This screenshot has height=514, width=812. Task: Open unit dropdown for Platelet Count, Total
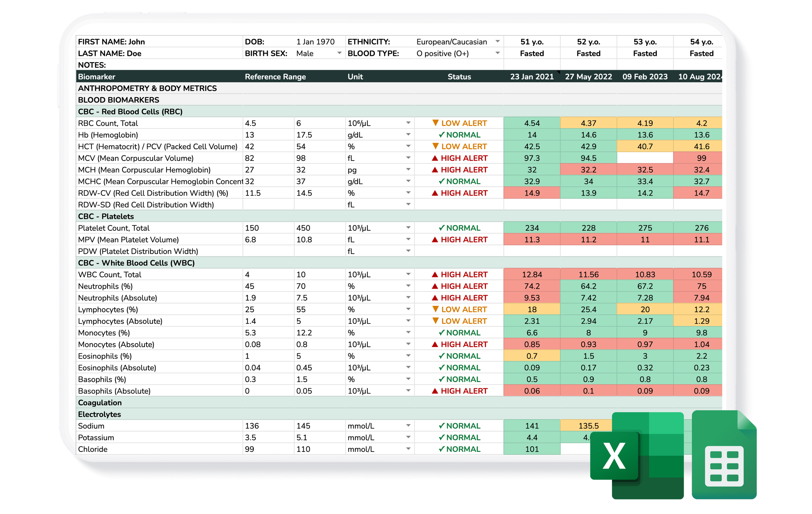click(x=408, y=228)
